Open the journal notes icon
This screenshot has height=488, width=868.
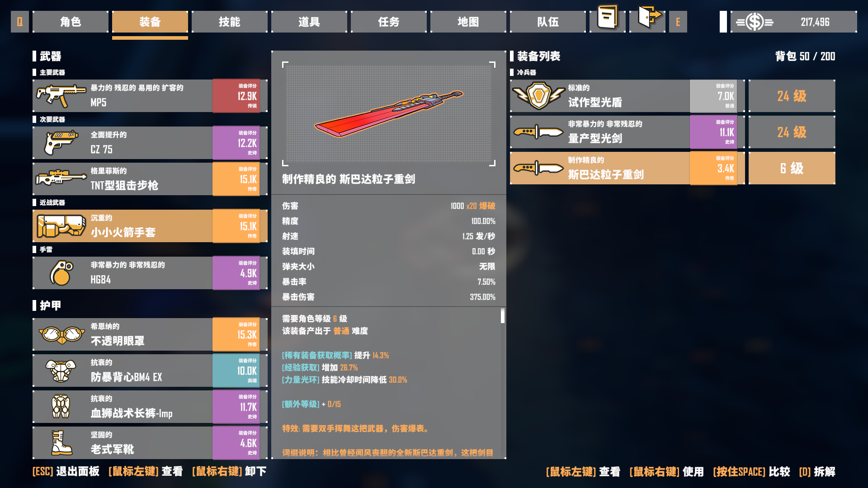pos(608,18)
